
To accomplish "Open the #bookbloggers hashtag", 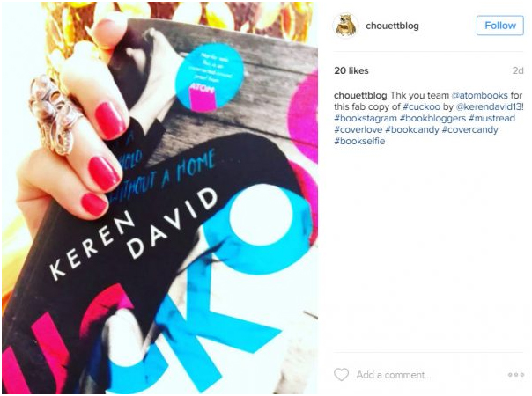I will pyautogui.click(x=432, y=118).
